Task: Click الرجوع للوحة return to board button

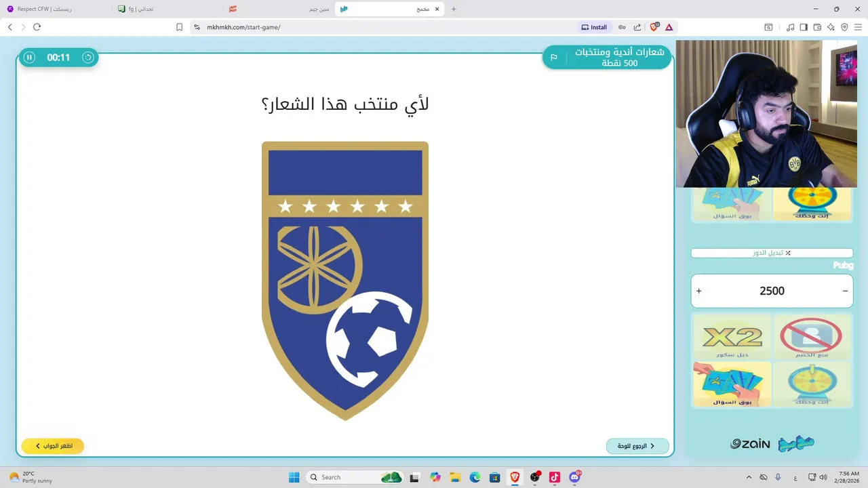Action: tap(637, 446)
